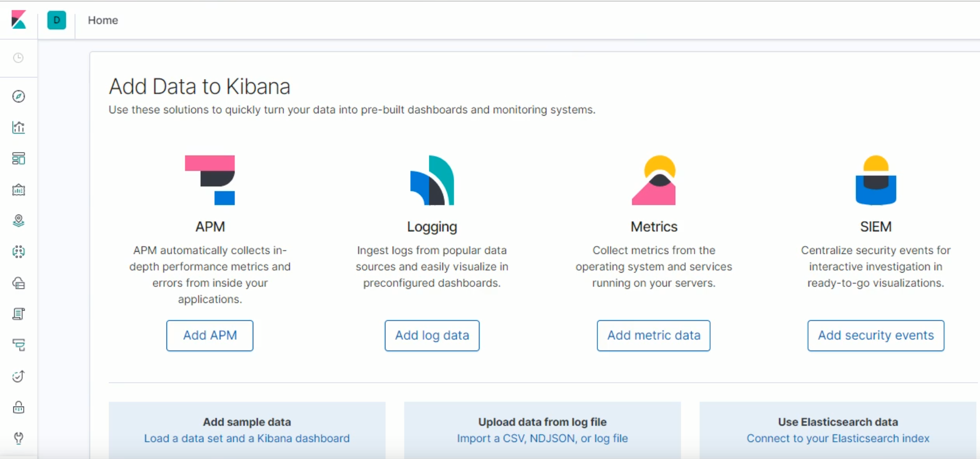Click the Metrics description about operating system
Screen dimensions: 980x459
[654, 267]
